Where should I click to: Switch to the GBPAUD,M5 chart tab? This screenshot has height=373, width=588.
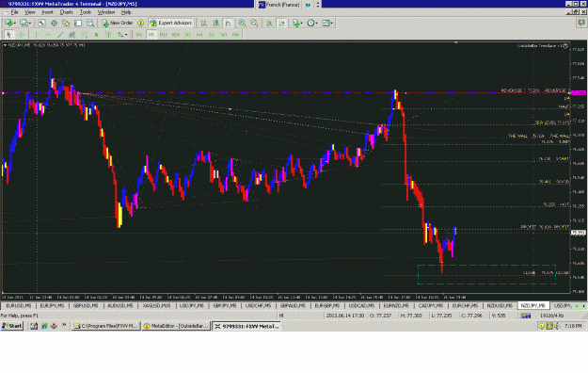pos(293,306)
